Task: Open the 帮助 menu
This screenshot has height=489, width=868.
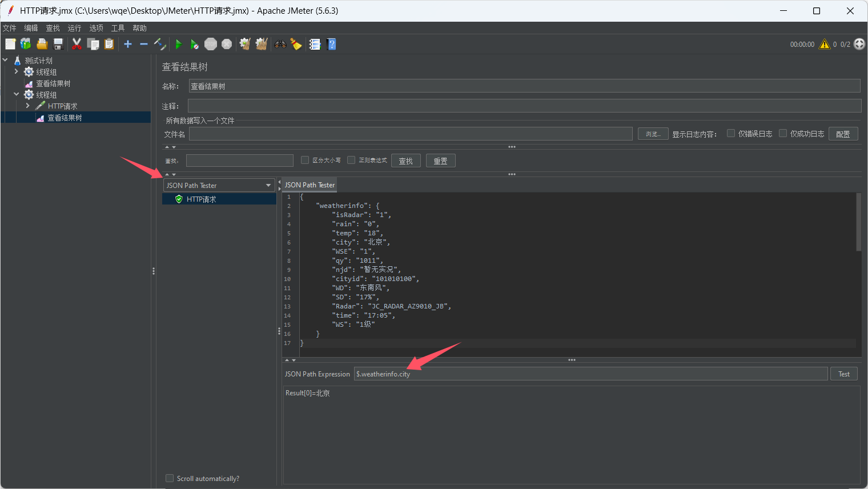Action: (139, 28)
